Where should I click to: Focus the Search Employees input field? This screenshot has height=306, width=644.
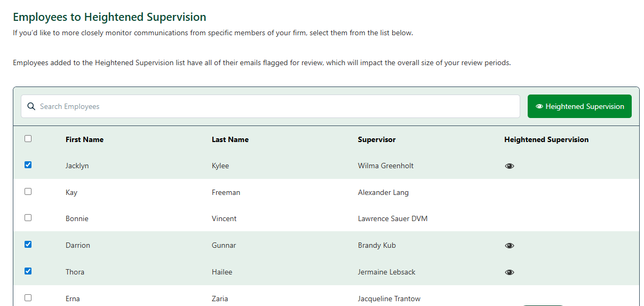[x=277, y=106]
